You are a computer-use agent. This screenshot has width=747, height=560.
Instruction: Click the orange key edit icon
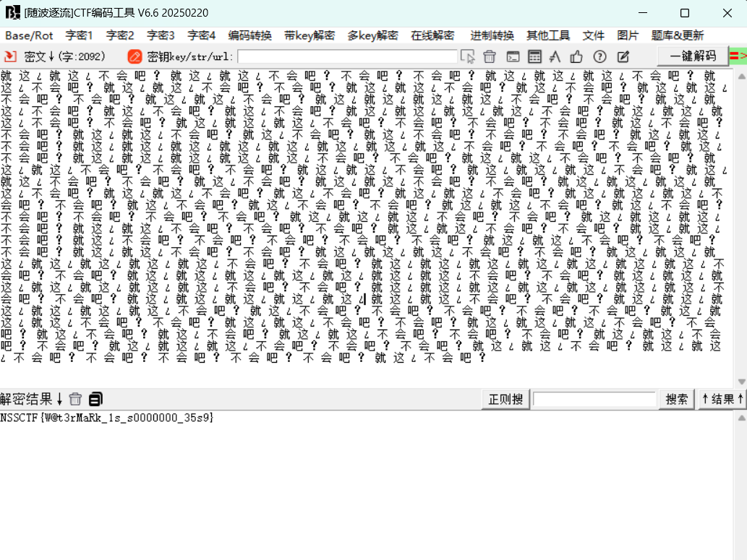pyautogui.click(x=135, y=56)
